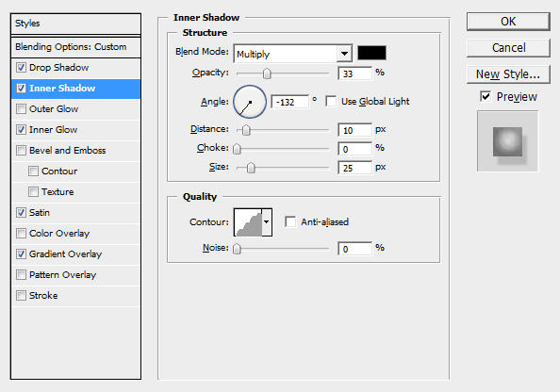Screen dimensions: 560x392
Task: Uncheck the Preview checkbox
Action: (x=486, y=96)
